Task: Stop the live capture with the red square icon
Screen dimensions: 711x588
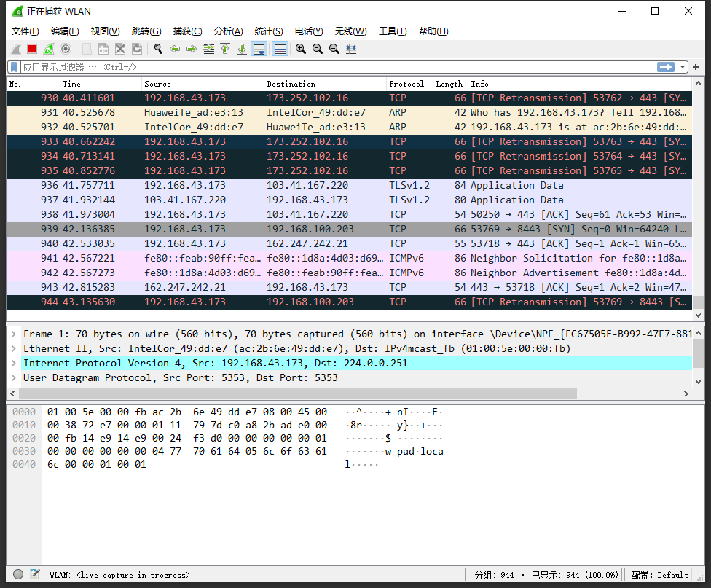Action: 31,48
